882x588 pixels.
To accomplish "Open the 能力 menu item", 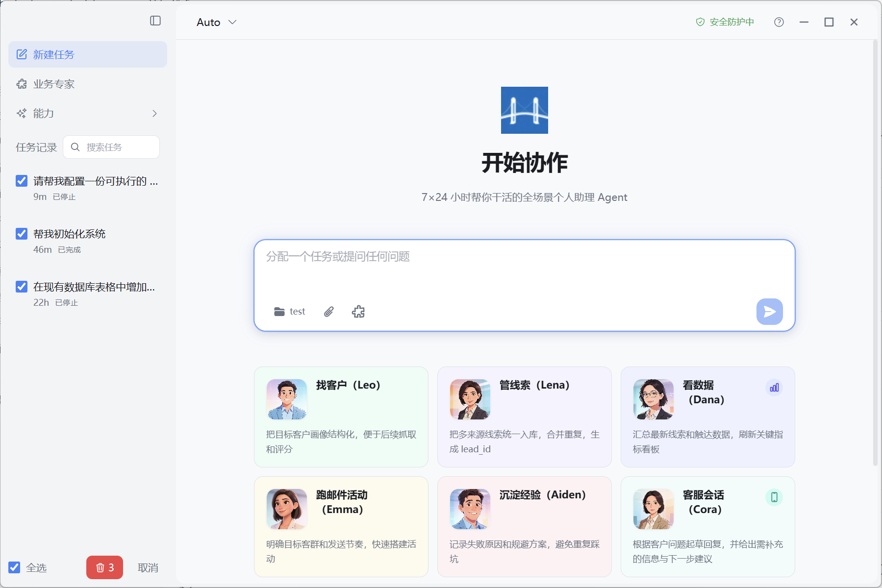I will coord(88,113).
